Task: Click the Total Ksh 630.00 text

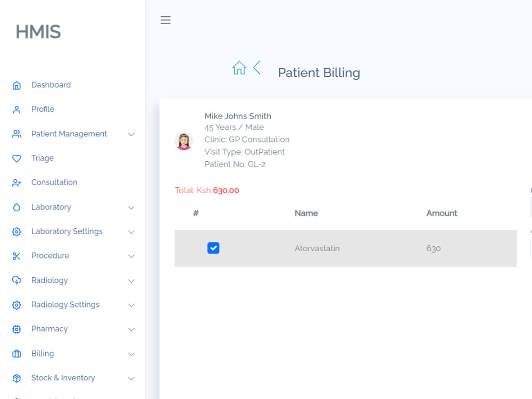Action: tap(207, 190)
